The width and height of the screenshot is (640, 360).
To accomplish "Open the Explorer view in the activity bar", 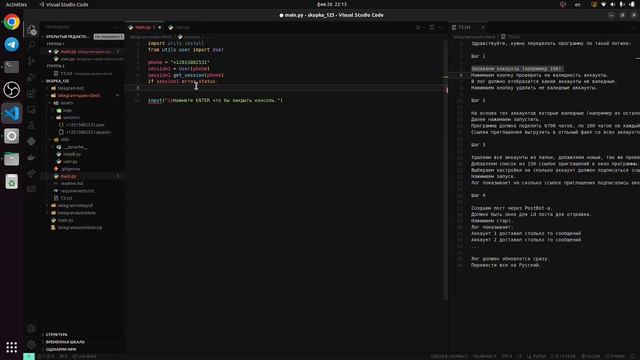I will 31,29.
